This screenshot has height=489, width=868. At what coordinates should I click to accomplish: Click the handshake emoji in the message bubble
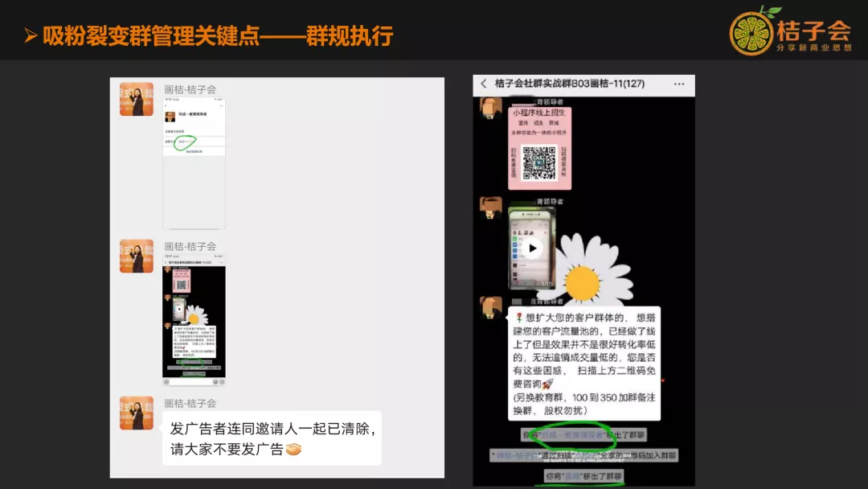pos(293,449)
